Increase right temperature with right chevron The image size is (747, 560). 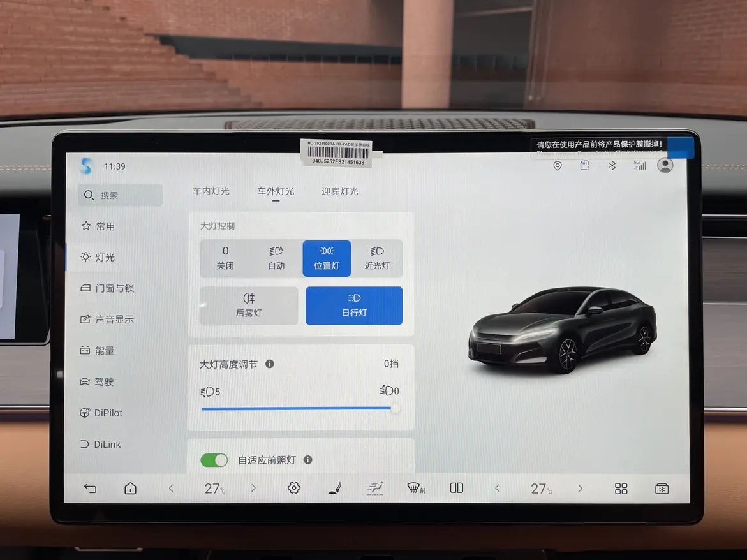coord(580,489)
